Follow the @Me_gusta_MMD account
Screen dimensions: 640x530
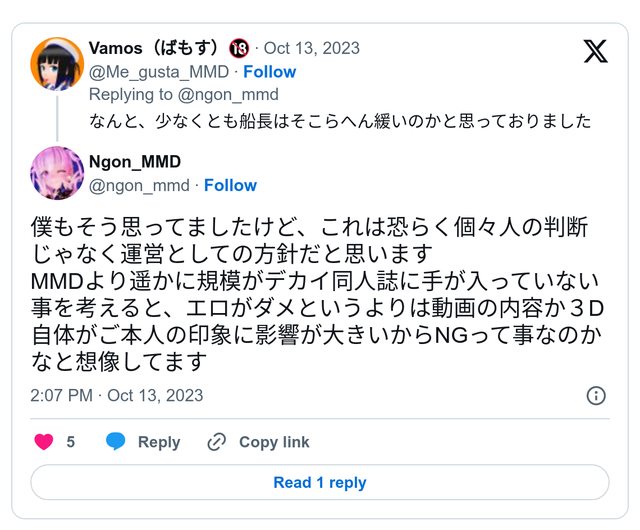[x=269, y=72]
